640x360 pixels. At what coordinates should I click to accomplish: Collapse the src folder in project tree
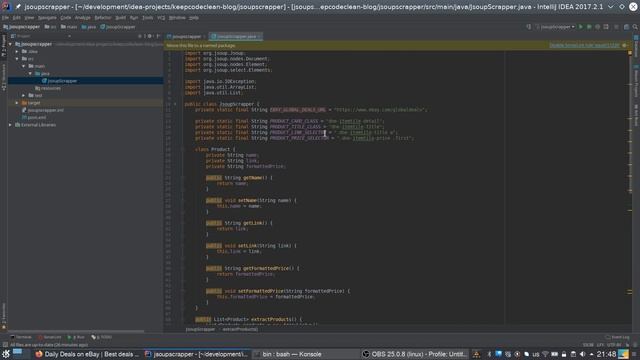coord(17,59)
